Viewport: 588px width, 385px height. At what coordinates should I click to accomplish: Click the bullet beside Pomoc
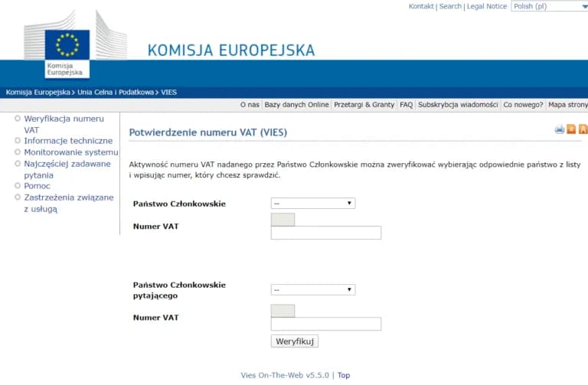pyautogui.click(x=17, y=186)
